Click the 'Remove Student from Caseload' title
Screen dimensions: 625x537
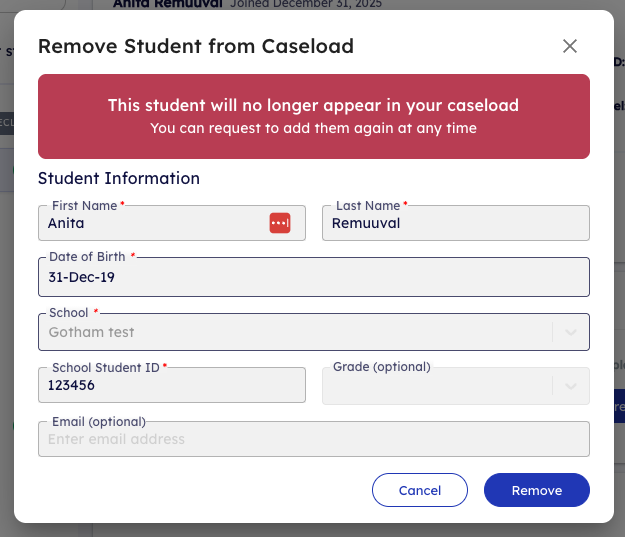(x=195, y=46)
